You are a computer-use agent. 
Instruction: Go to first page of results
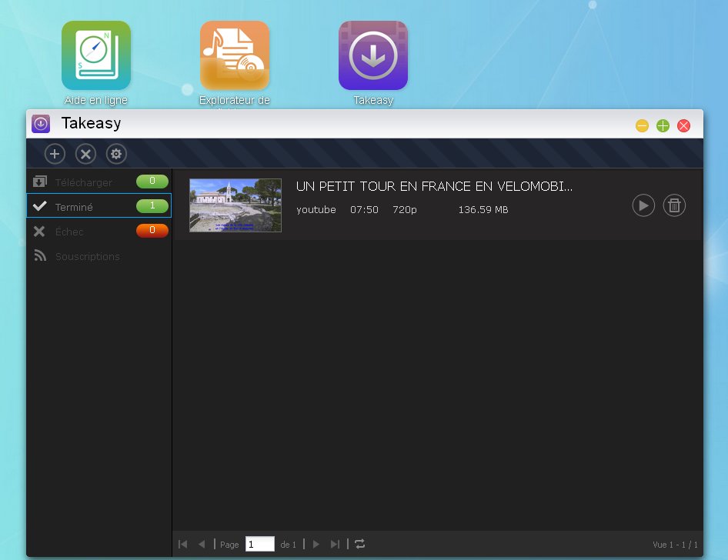point(183,544)
